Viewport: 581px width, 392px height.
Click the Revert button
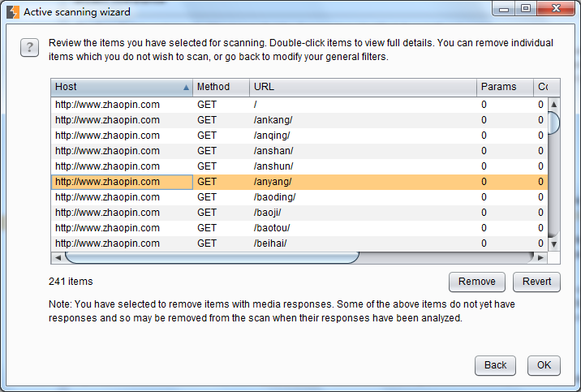point(536,282)
